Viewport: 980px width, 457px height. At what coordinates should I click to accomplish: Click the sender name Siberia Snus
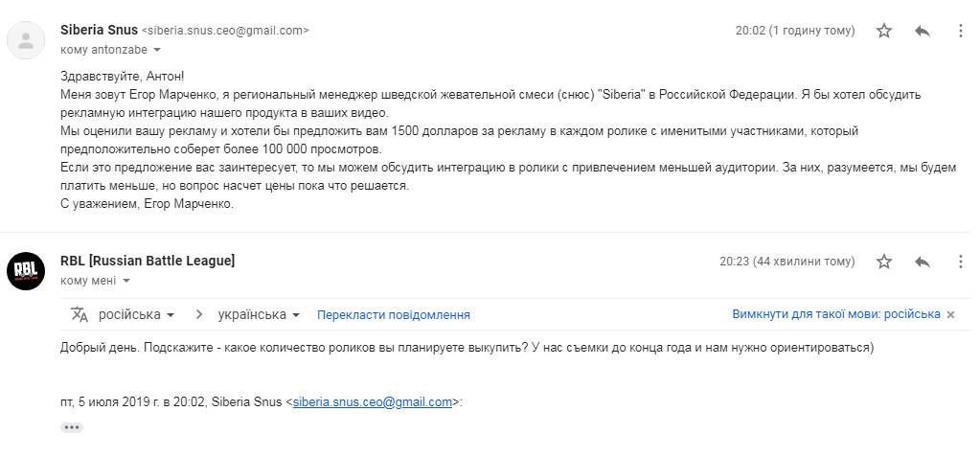99,30
